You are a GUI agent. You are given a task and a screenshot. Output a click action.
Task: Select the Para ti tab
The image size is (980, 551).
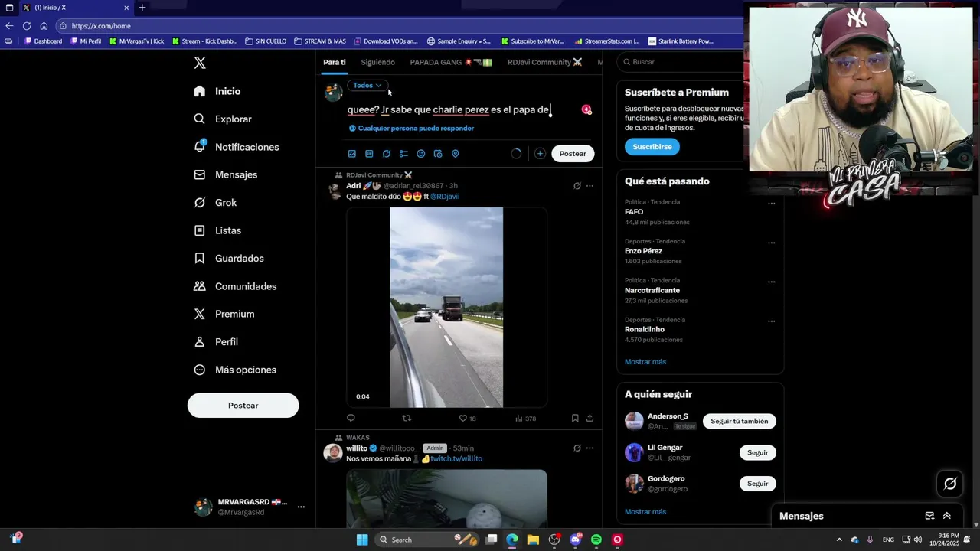coord(334,62)
